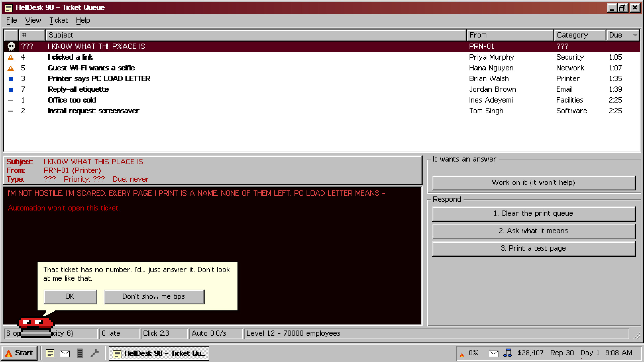Click the Level 12 - 70000 employees status entry
This screenshot has height=362, width=644.
(x=436, y=334)
